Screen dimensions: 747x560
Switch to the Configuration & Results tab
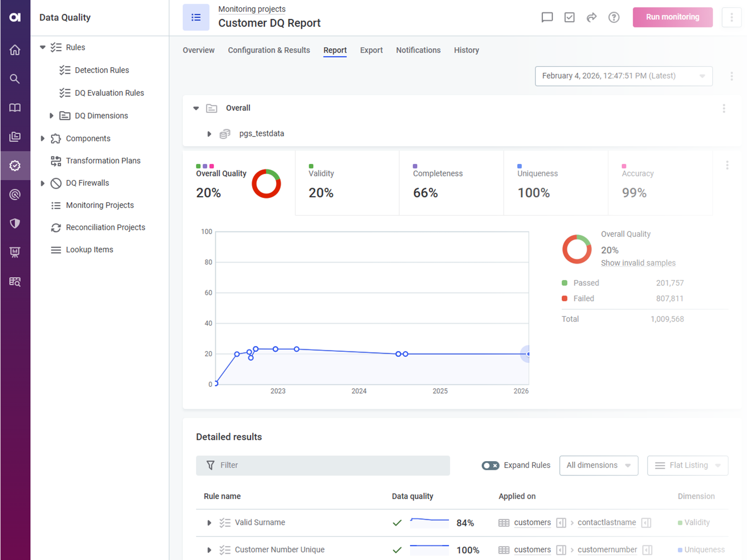pyautogui.click(x=268, y=50)
